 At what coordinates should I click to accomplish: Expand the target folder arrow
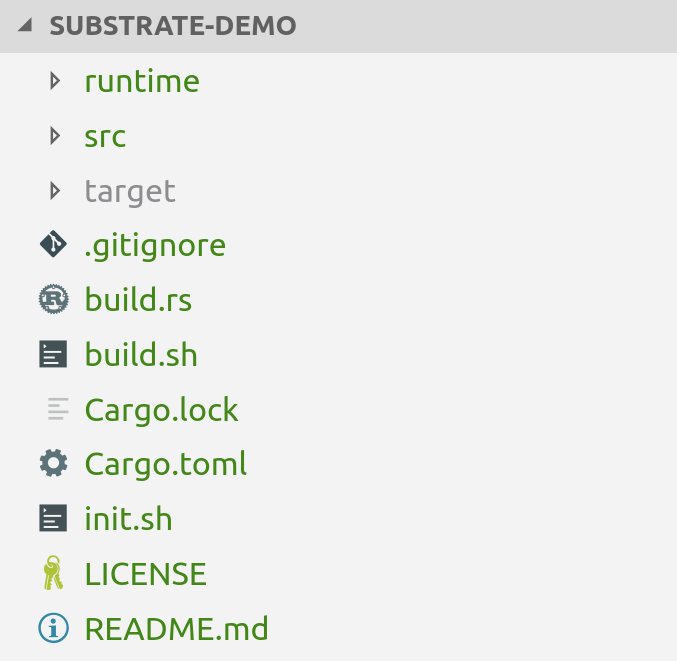click(x=56, y=190)
